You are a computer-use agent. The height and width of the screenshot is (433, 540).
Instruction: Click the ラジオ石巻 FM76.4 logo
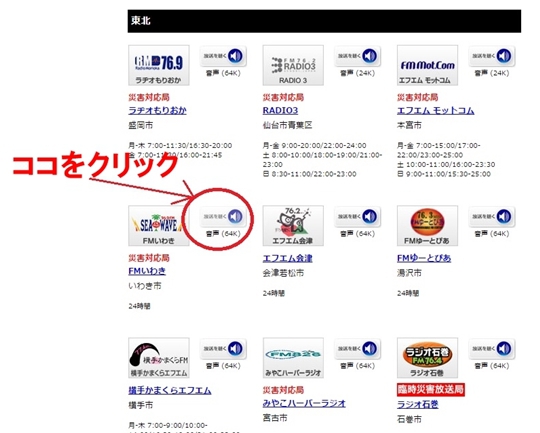pyautogui.click(x=427, y=358)
